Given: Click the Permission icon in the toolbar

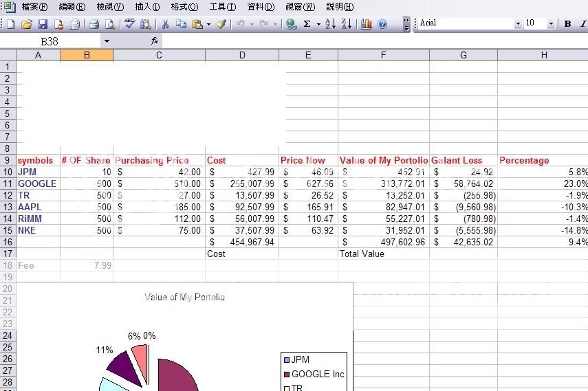Looking at the screenshot, I should point(59,24).
